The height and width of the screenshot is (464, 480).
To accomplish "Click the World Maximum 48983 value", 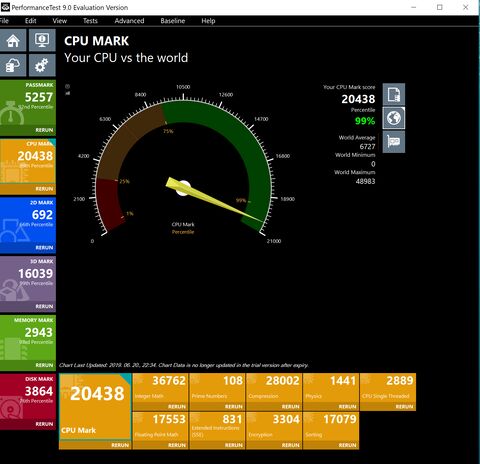I will (x=365, y=181).
